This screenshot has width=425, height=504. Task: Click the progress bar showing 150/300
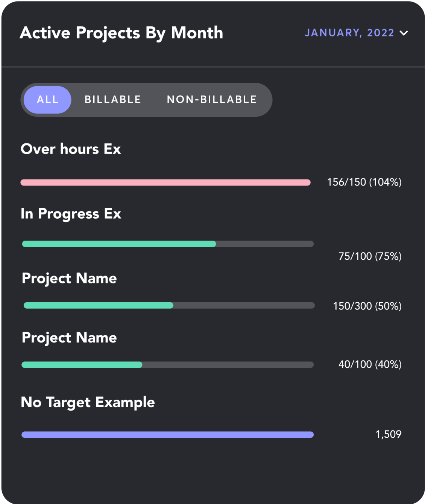pos(169,306)
